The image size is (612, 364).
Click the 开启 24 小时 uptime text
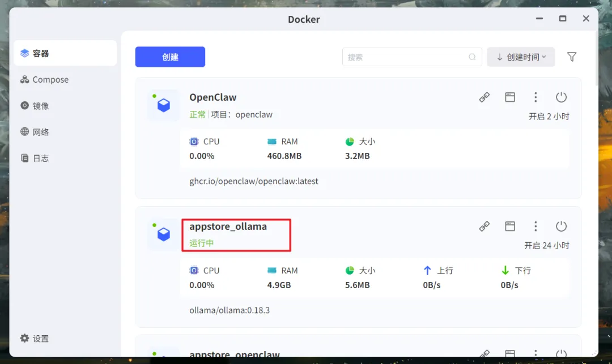point(546,246)
